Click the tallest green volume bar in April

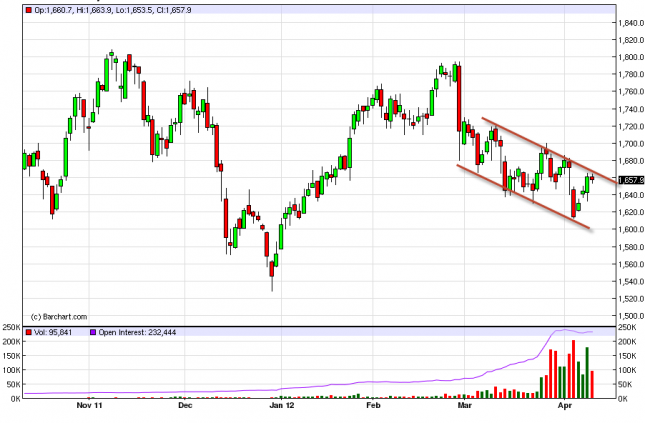pyautogui.click(x=587, y=373)
